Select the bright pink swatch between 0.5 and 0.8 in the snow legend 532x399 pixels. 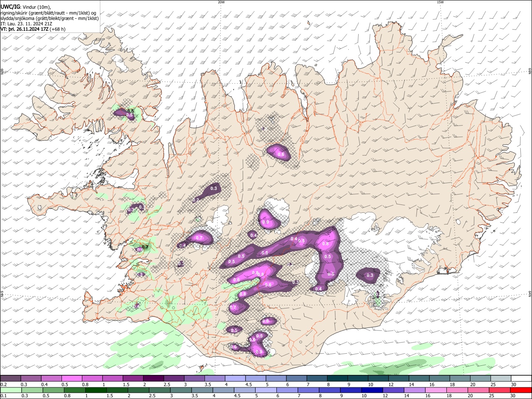pos(72,379)
